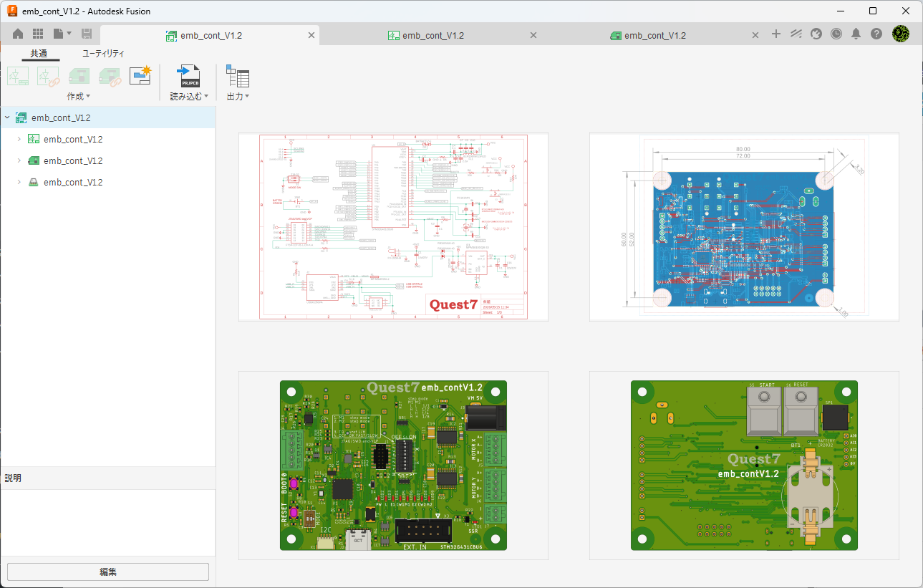This screenshot has height=588, width=923.
Task: Select the schematic emb_cont_V1.2 tree row label
Action: (x=73, y=140)
